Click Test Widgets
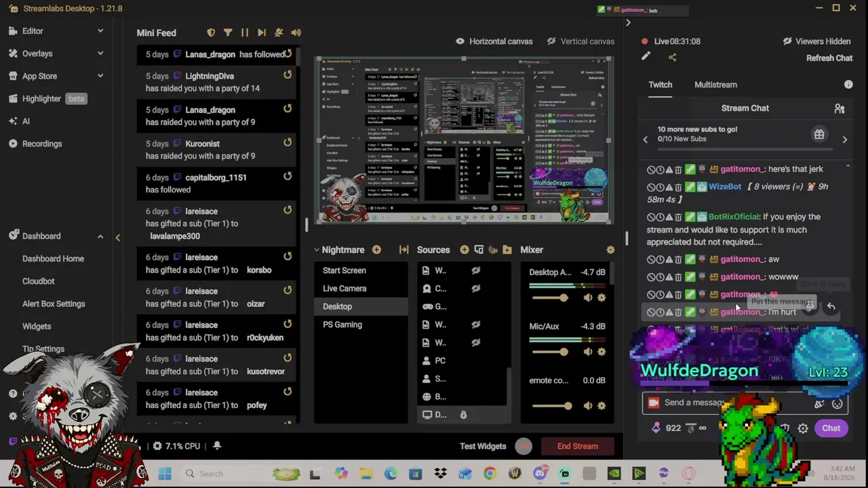 pos(483,446)
